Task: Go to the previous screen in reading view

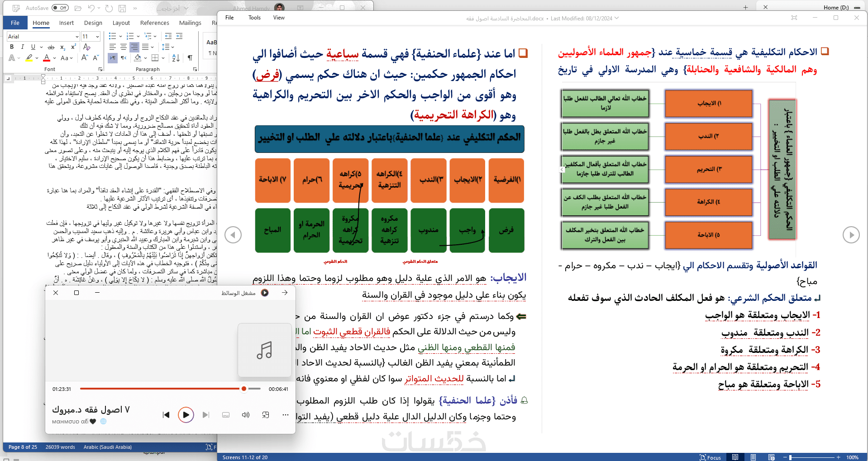Action: point(233,235)
